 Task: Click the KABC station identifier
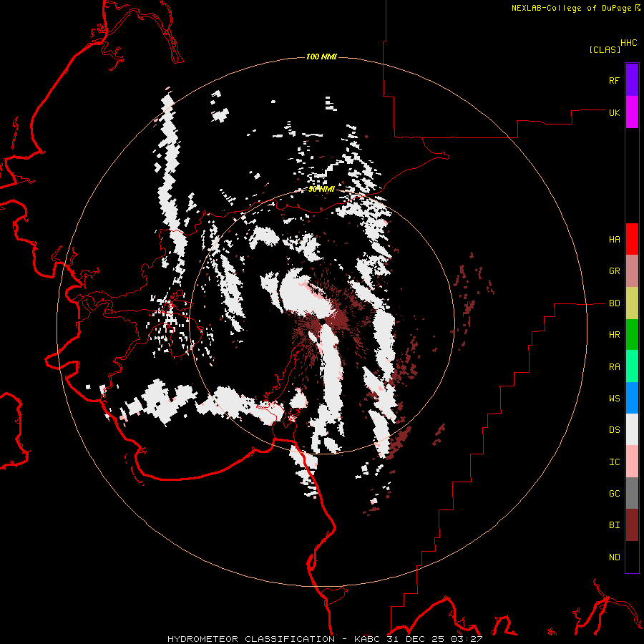pyautogui.click(x=368, y=639)
